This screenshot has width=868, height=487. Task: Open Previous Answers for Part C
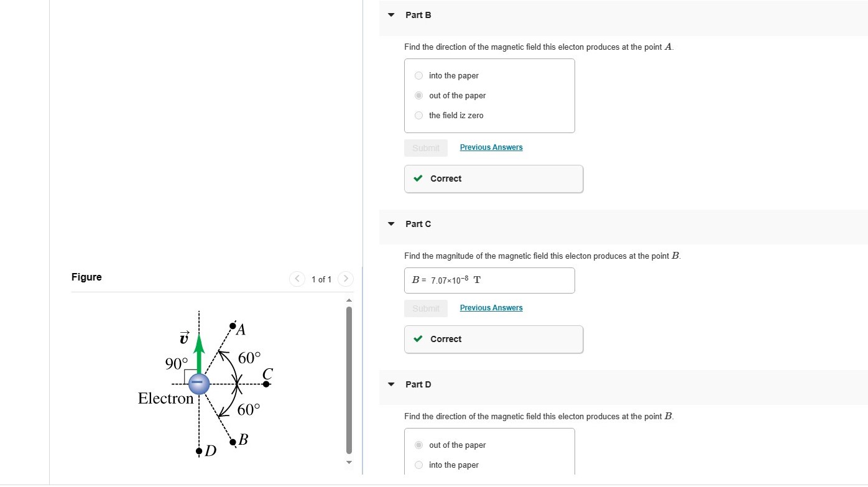click(x=491, y=307)
